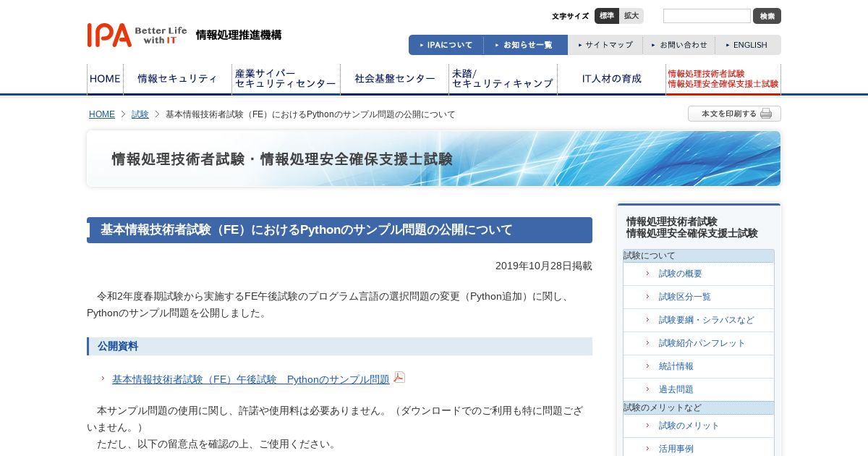Set text size to 拡大
This screenshot has height=456, width=868.
click(631, 16)
